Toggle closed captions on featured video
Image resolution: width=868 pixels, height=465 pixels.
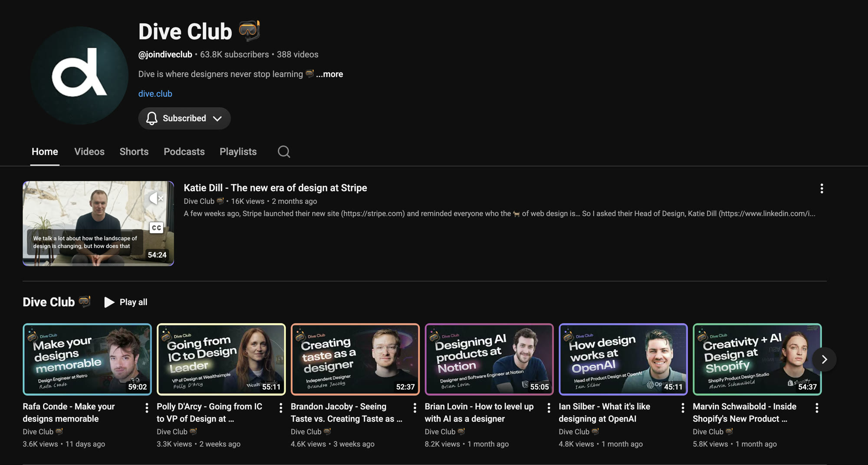(x=156, y=228)
